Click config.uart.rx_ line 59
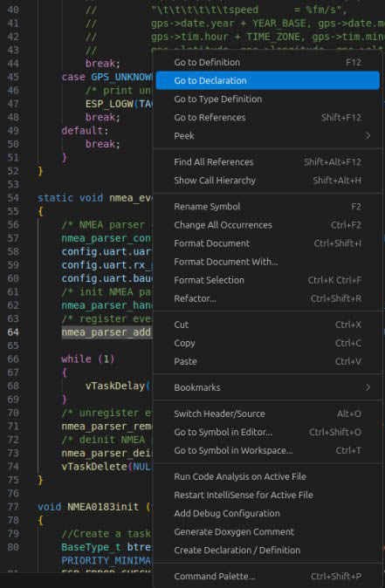The height and width of the screenshot is (588, 385). tap(107, 265)
